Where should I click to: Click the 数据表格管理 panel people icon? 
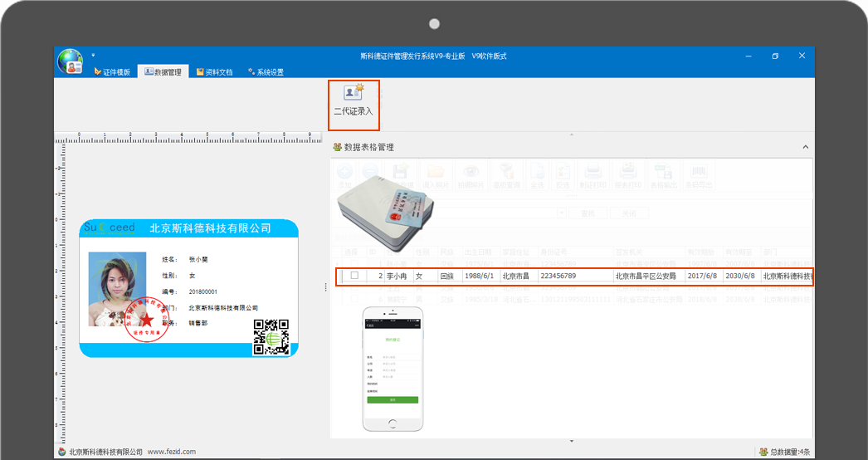click(x=337, y=148)
